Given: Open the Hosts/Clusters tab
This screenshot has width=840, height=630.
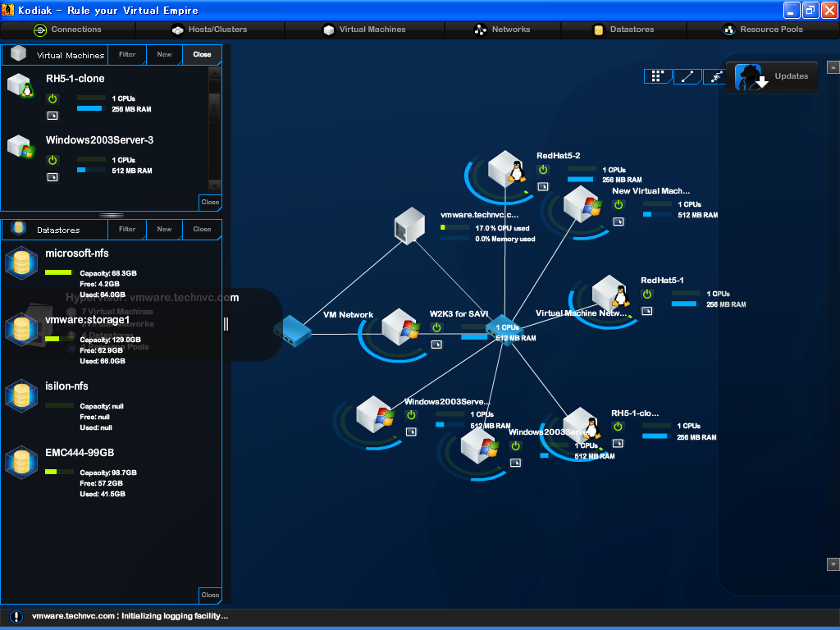Looking at the screenshot, I should (x=209, y=30).
